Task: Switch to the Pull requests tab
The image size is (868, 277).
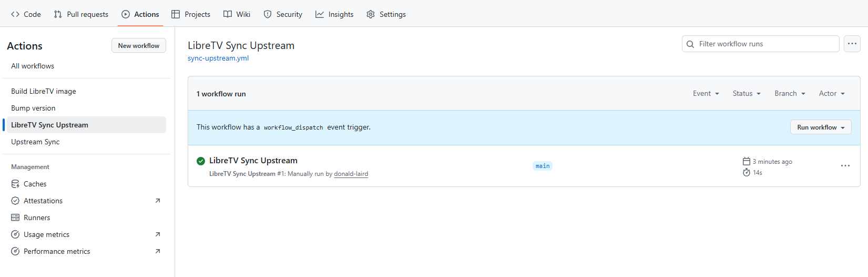Action: tap(81, 14)
